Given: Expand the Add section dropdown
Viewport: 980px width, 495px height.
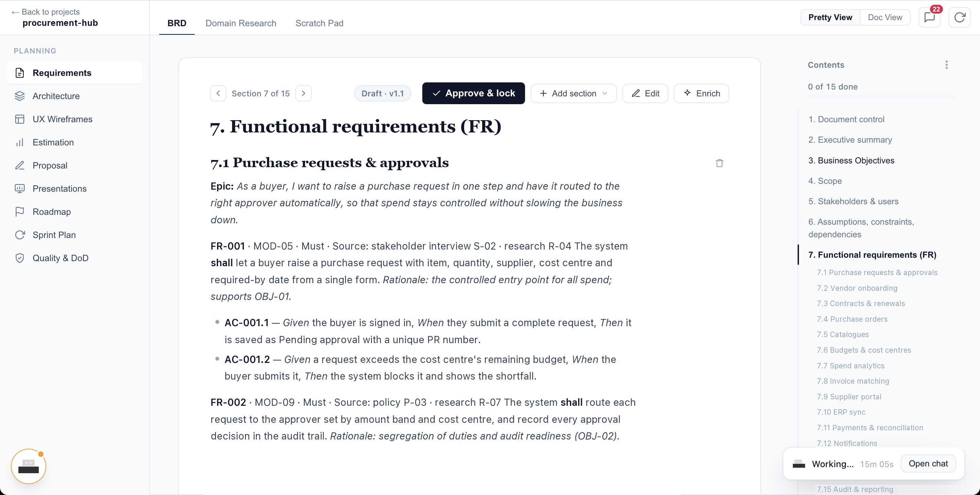Looking at the screenshot, I should click(573, 93).
